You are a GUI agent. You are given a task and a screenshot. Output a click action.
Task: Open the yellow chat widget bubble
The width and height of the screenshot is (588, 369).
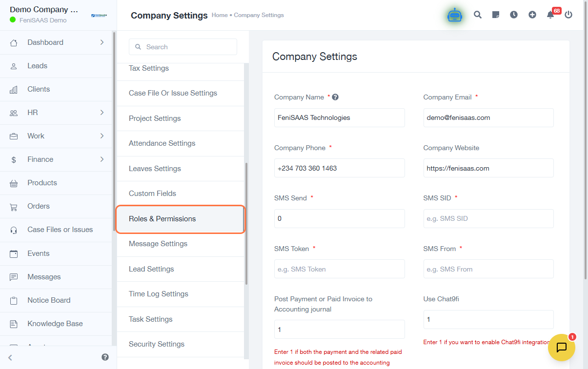pos(562,348)
